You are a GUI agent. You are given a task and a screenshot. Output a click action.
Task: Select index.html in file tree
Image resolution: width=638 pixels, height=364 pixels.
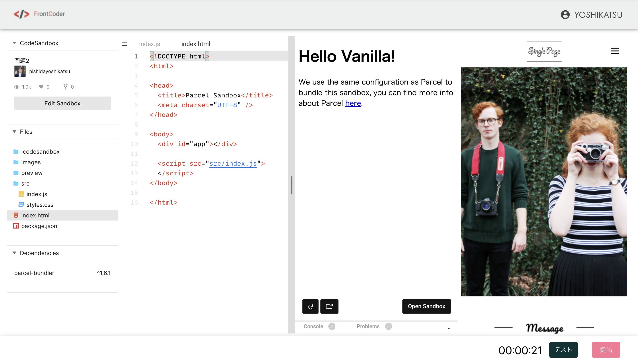tap(62, 215)
